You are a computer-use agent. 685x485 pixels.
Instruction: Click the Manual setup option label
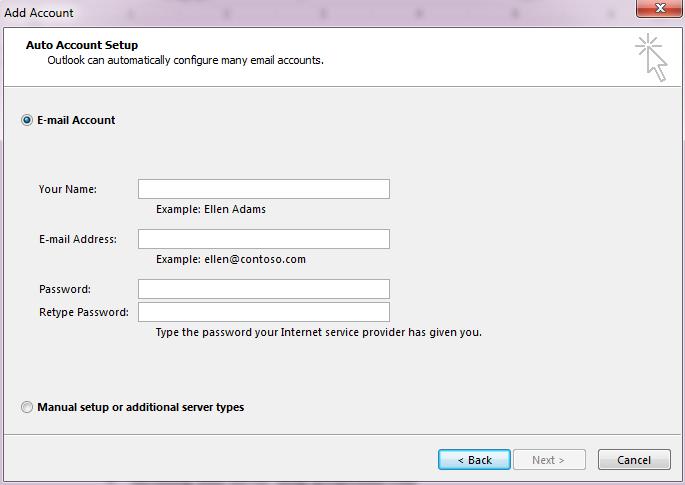coord(141,407)
